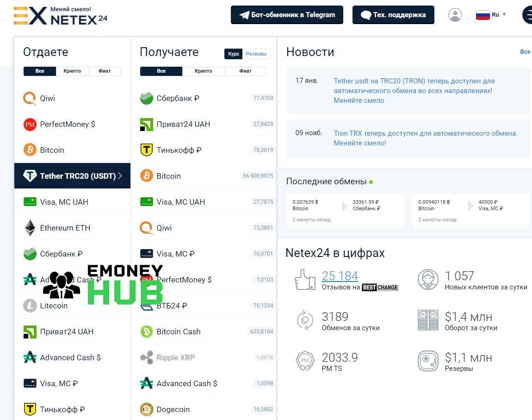Image resolution: width=532 pixels, height=420 pixels.
Task: Select Visa, MC UAH icon in Отдаете
Action: (x=30, y=202)
